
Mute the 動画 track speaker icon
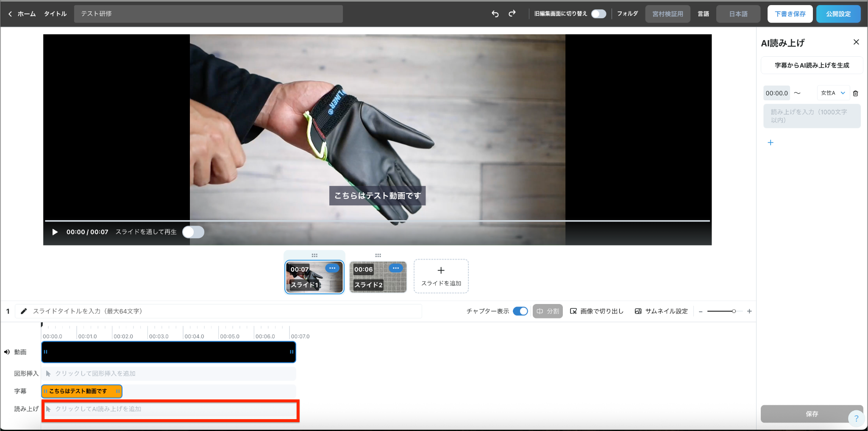tap(7, 352)
